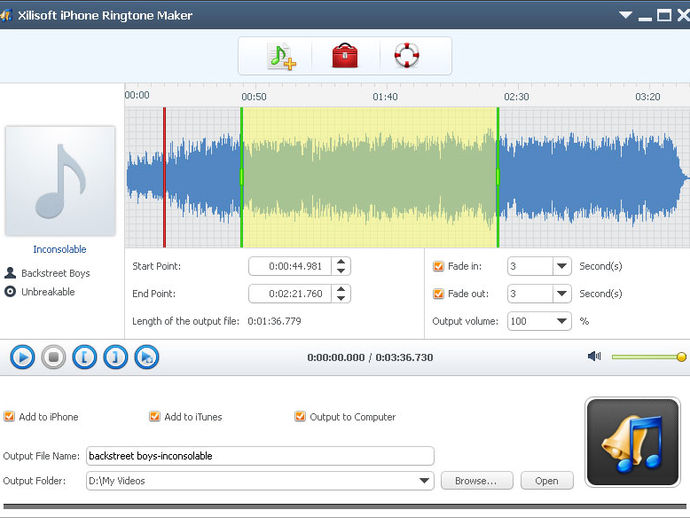Toggle the Fade in checkbox
The height and width of the screenshot is (518, 690).
(438, 266)
